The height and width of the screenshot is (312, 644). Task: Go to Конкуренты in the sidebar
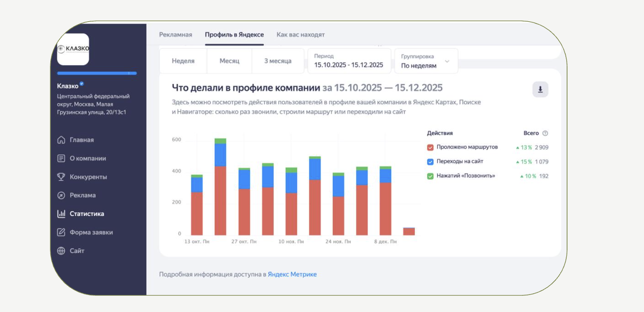88,177
